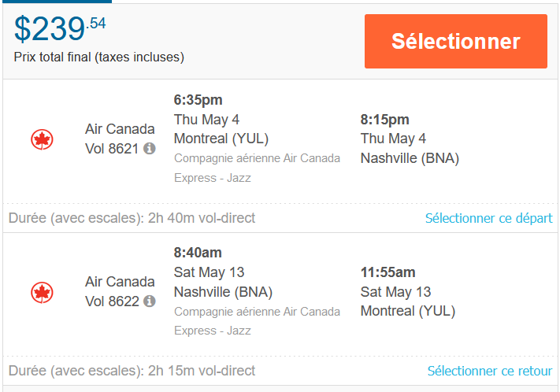Click Montreal (YUL) departure airport text
The width and height of the screenshot is (560, 392).
coord(221,139)
